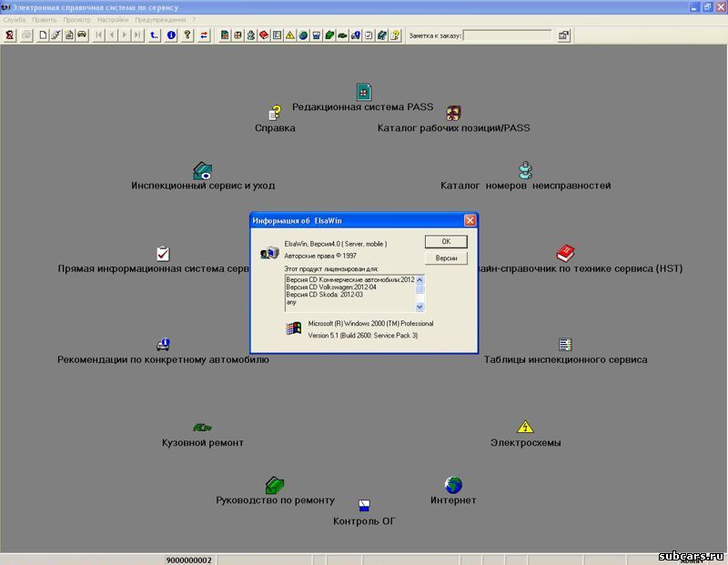Open the Просмотр menu
Screen dimensions: 728x565
tap(77, 20)
